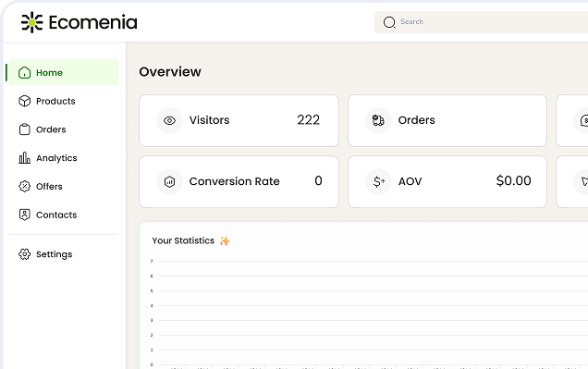Click the AOV dollar sign icon
The height and width of the screenshot is (369, 588).
378,182
